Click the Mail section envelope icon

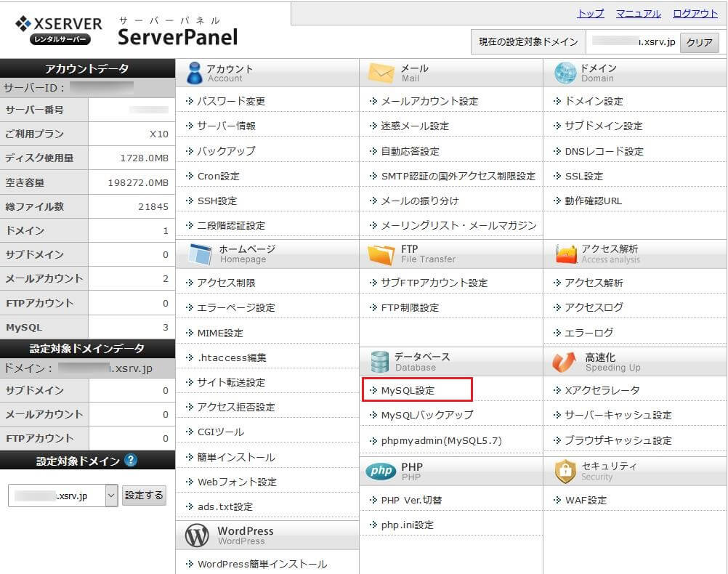click(381, 73)
